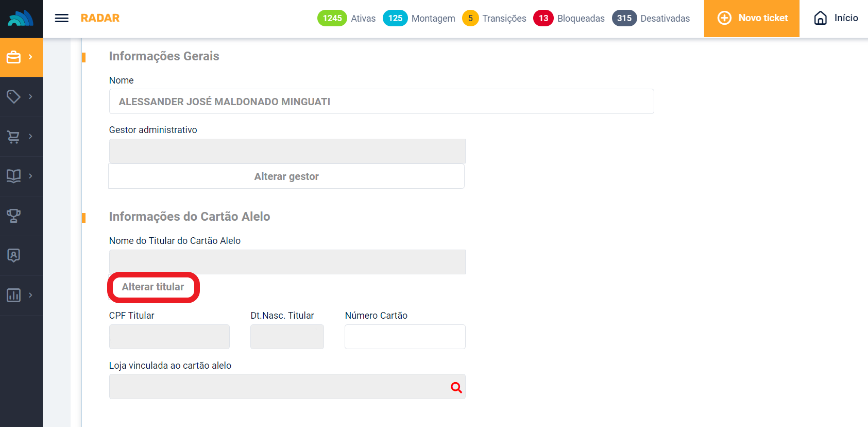Click the trophy sidebar icon
Image resolution: width=868 pixels, height=427 pixels.
click(14, 216)
